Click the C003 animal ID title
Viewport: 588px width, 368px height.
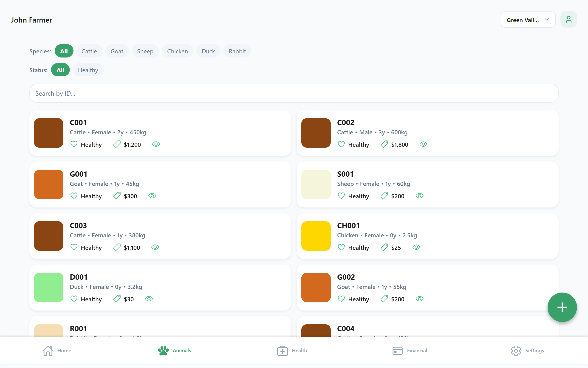78,226
